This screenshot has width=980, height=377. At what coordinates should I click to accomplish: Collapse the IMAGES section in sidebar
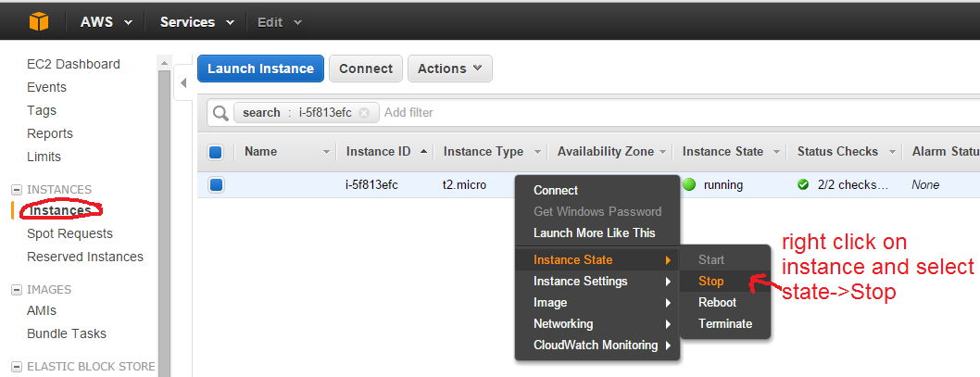16,290
